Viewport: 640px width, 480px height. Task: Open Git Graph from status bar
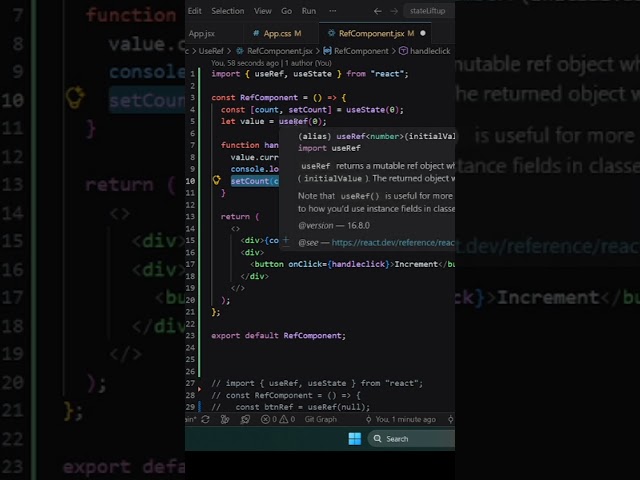[320, 419]
